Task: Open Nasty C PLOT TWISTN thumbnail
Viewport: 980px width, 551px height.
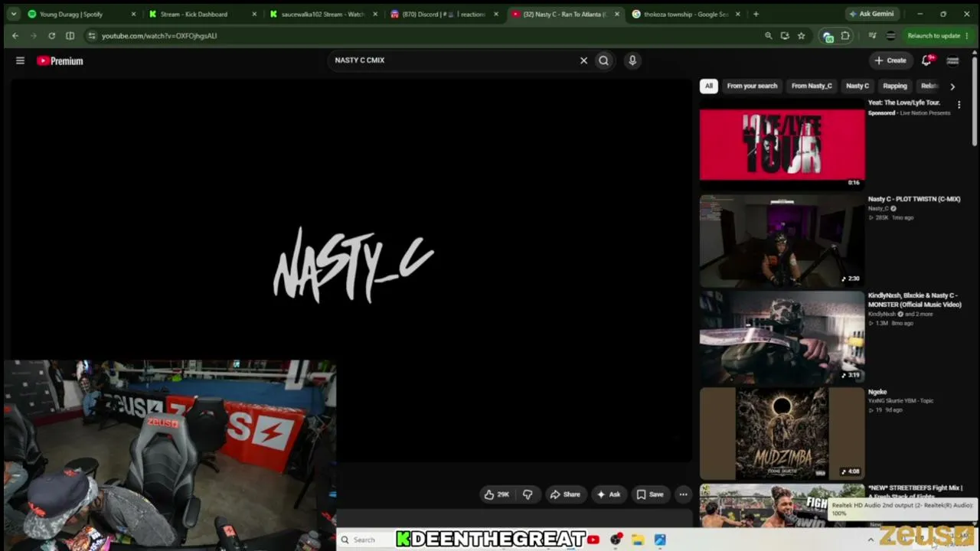Action: tap(782, 241)
